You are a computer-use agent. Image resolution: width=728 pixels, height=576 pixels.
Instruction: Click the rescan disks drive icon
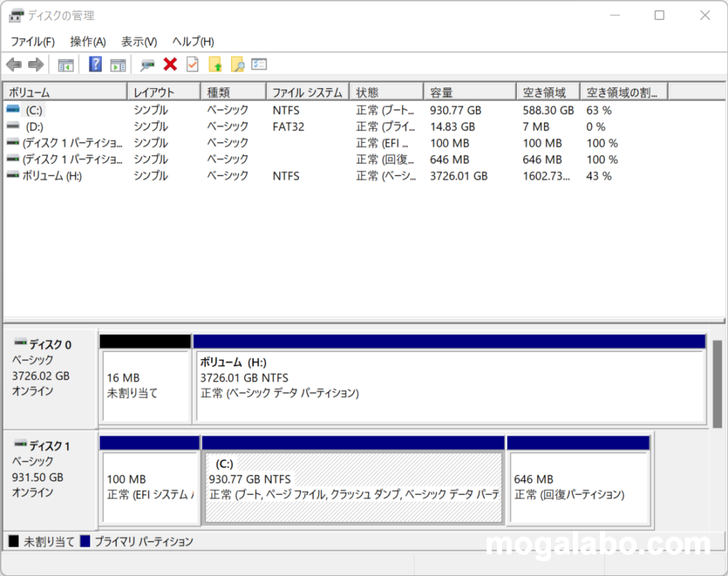(x=147, y=65)
